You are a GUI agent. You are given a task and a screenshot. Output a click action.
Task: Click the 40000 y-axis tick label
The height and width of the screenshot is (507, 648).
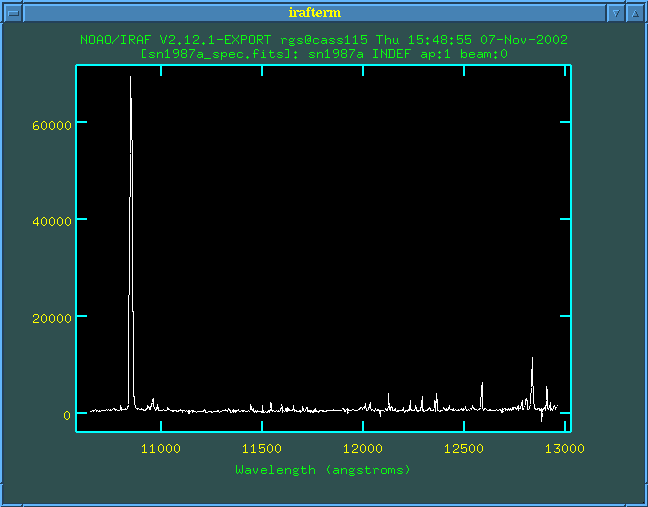pos(51,220)
